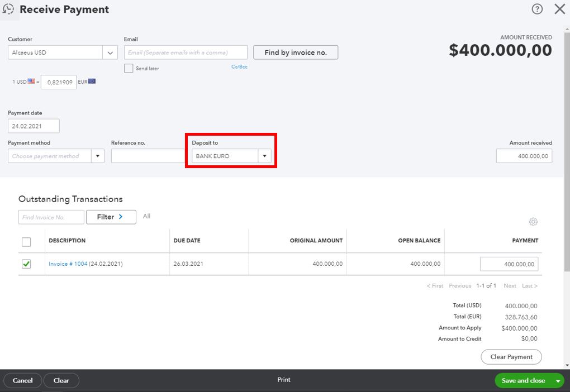Click the EUR flag icon
This screenshot has width=570, height=392.
[x=92, y=82]
